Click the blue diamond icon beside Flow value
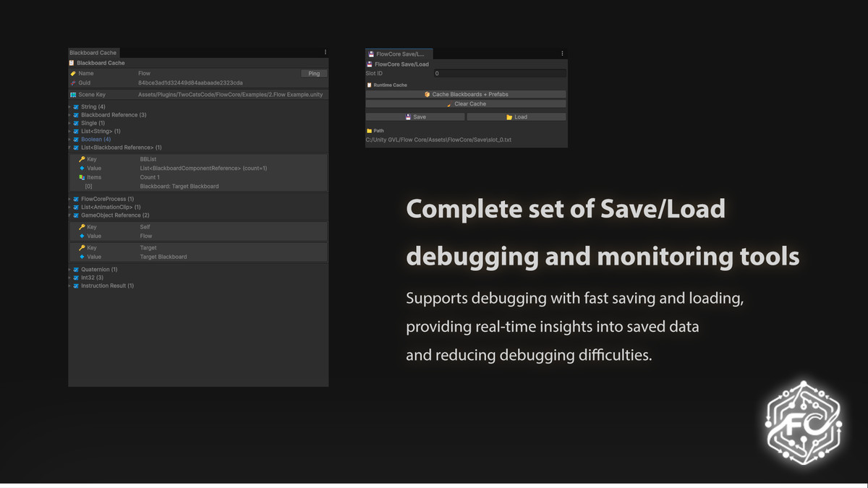Image resolution: width=868 pixels, height=488 pixels. [x=82, y=236]
